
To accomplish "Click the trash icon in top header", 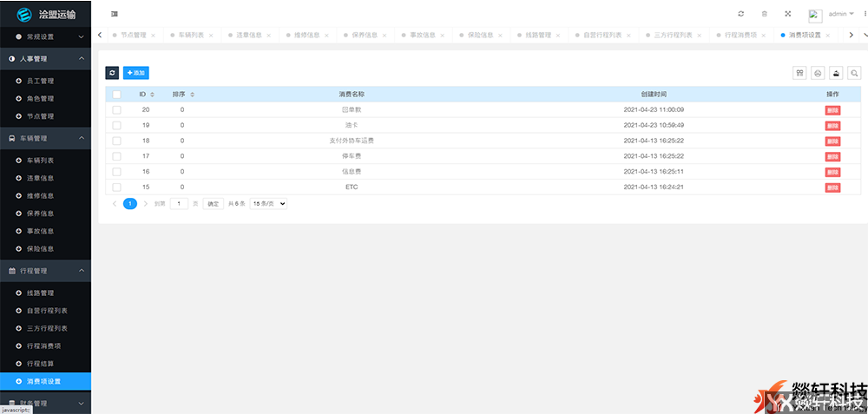I will tap(764, 14).
